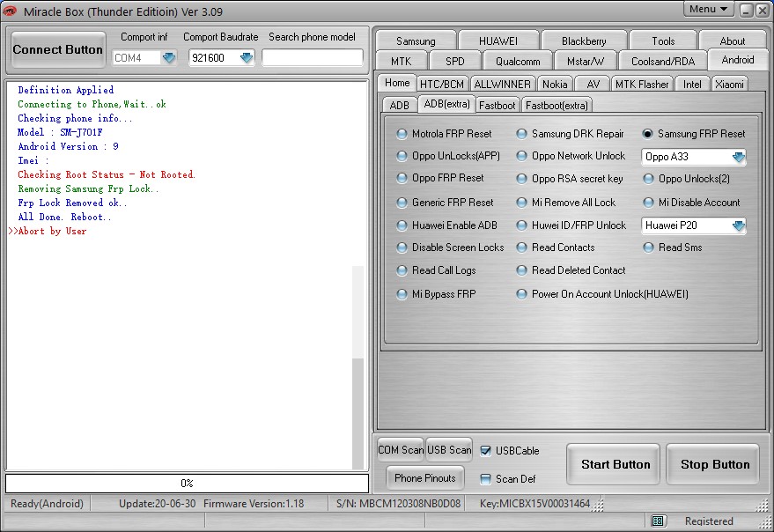
Task: Open the Tools tab
Action: [663, 41]
